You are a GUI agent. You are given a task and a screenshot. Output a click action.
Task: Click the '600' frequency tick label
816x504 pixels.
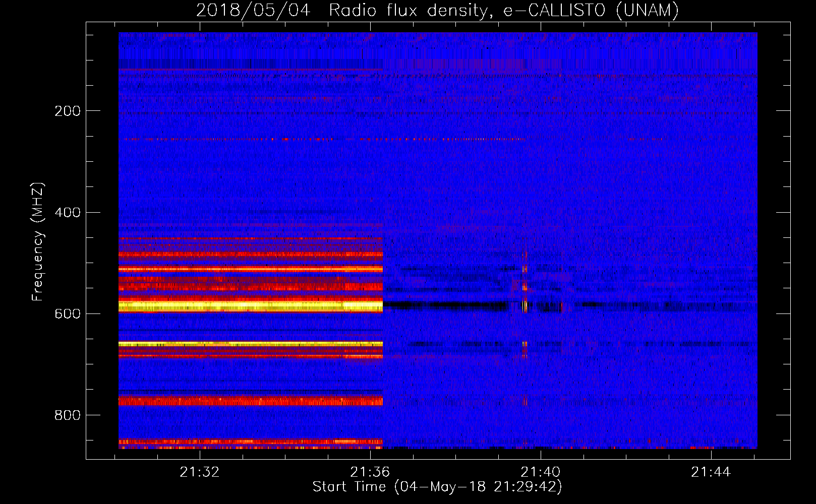(68, 313)
